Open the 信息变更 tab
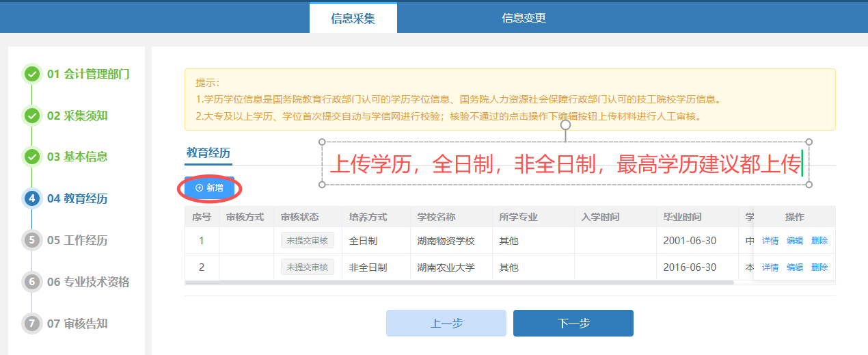Viewport: 868px width, 355px height. [x=524, y=18]
